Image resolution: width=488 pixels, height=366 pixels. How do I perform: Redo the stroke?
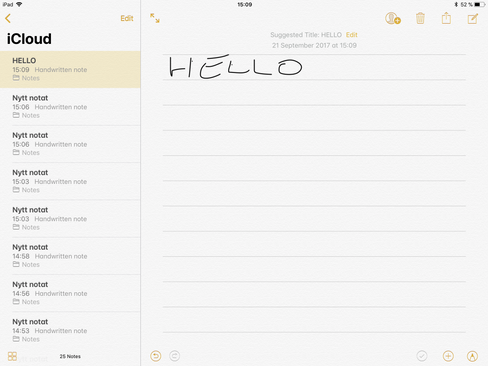pyautogui.click(x=174, y=356)
